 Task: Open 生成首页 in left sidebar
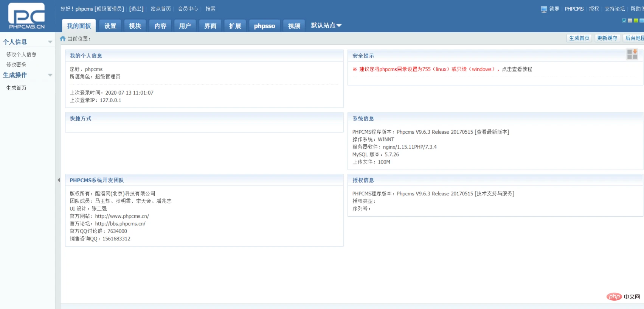[16, 88]
